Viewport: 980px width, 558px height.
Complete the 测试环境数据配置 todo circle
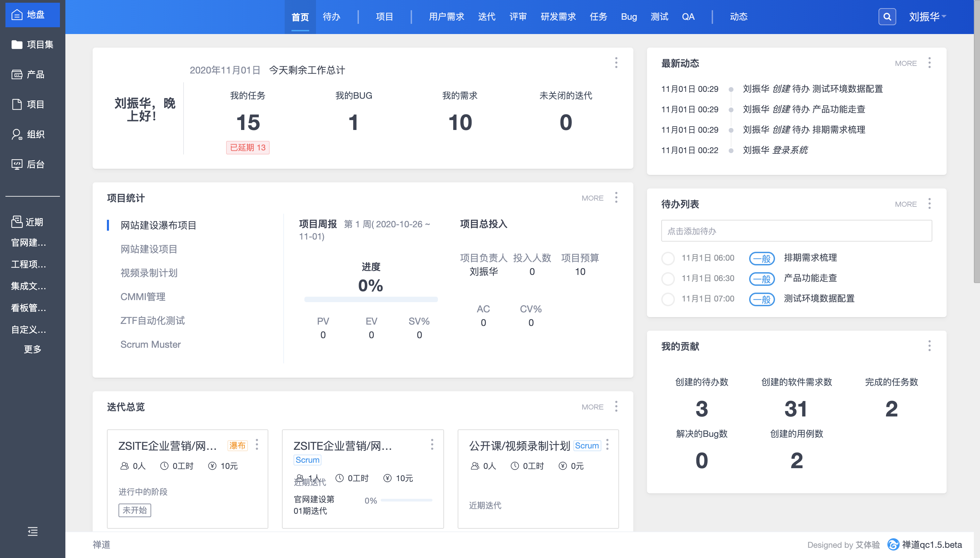click(x=668, y=299)
